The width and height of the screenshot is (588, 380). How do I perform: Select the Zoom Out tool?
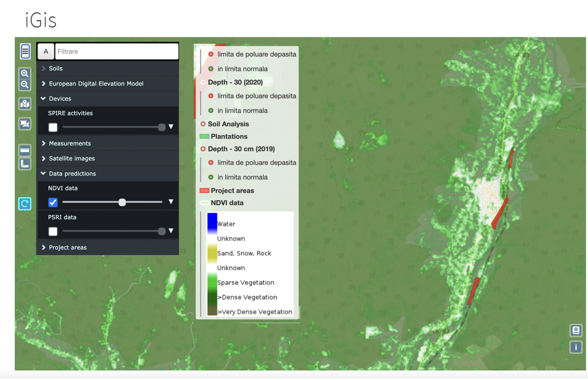(25, 85)
